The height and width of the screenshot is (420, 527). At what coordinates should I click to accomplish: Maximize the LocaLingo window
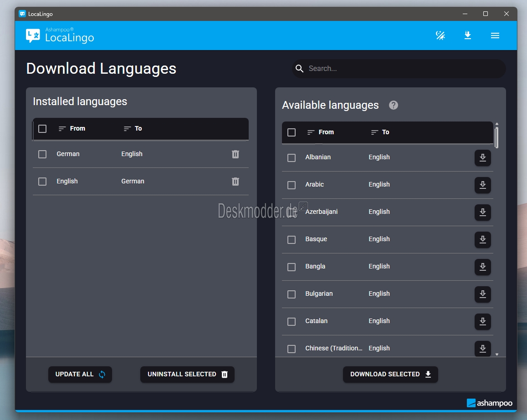pos(486,14)
